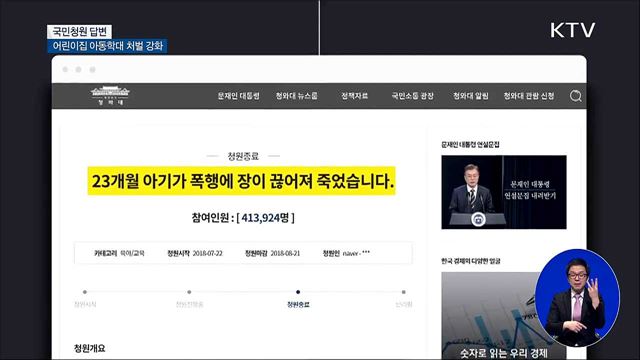Click the petition title about 23개월 아기
Image resolution: width=640 pixels, height=360 pixels.
tap(242, 181)
